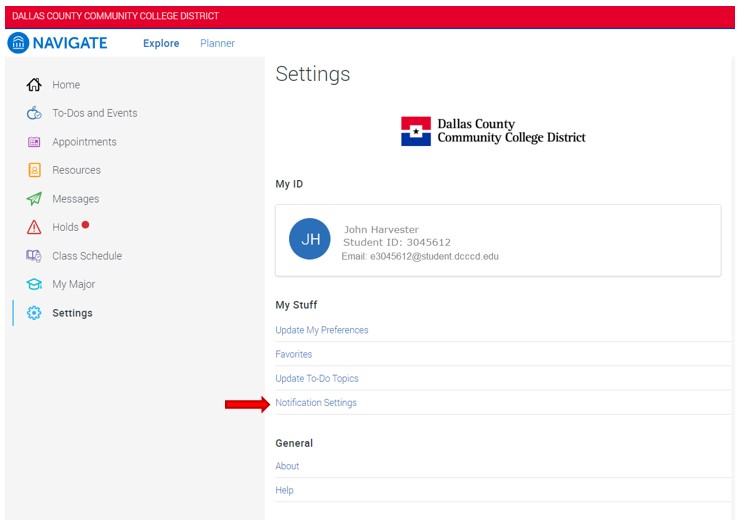Image resolution: width=740 pixels, height=529 pixels.
Task: Open Notification Settings link
Action: point(316,403)
